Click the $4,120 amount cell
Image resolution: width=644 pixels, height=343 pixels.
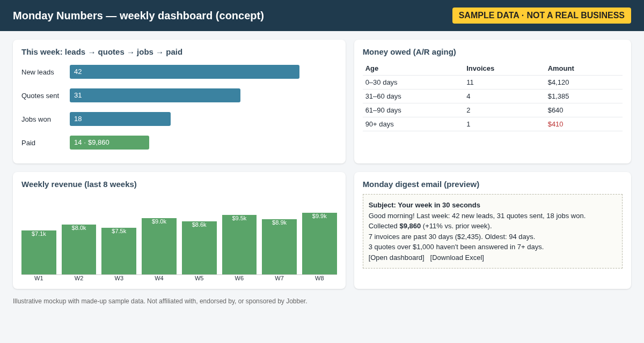559,82
